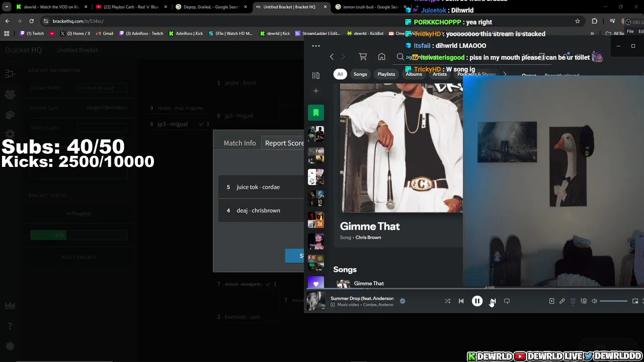Image resolution: width=644 pixels, height=362 pixels.
Task: Open the green bookmark playlist in sidebar
Action: click(316, 113)
